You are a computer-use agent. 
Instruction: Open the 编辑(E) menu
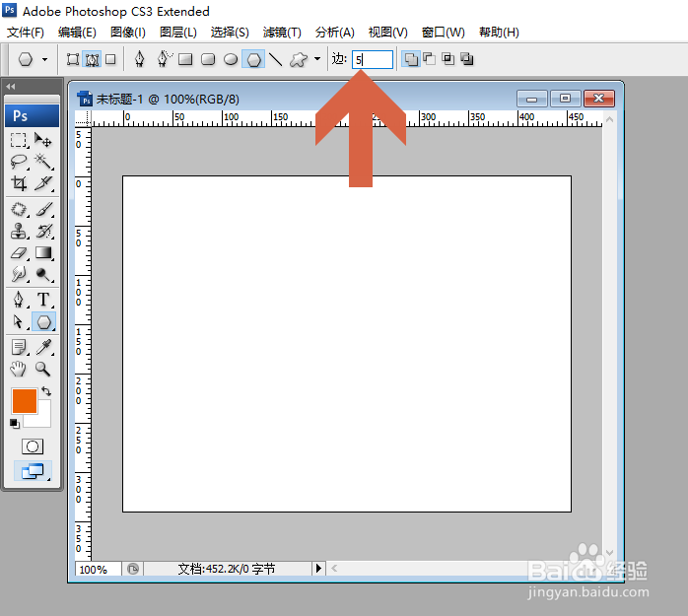pos(77,32)
